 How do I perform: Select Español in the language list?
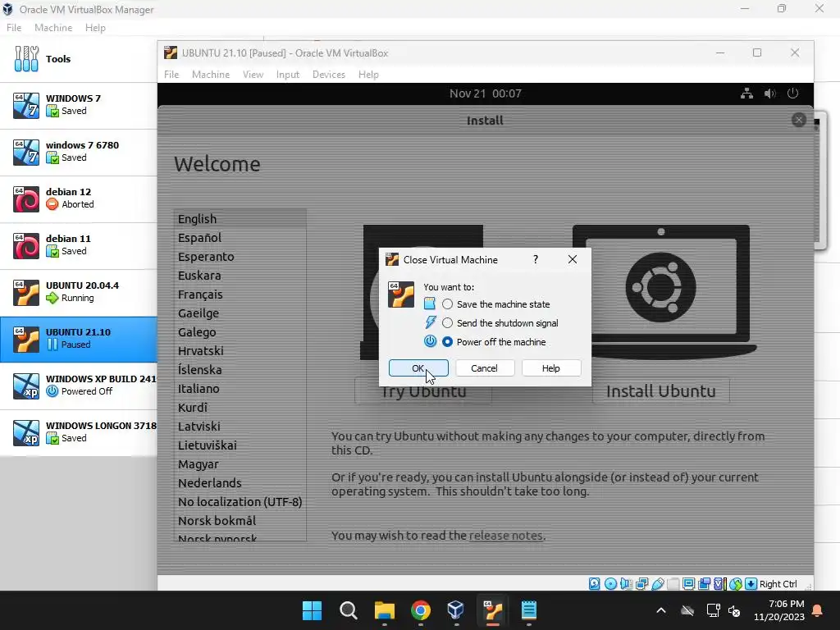(240, 238)
